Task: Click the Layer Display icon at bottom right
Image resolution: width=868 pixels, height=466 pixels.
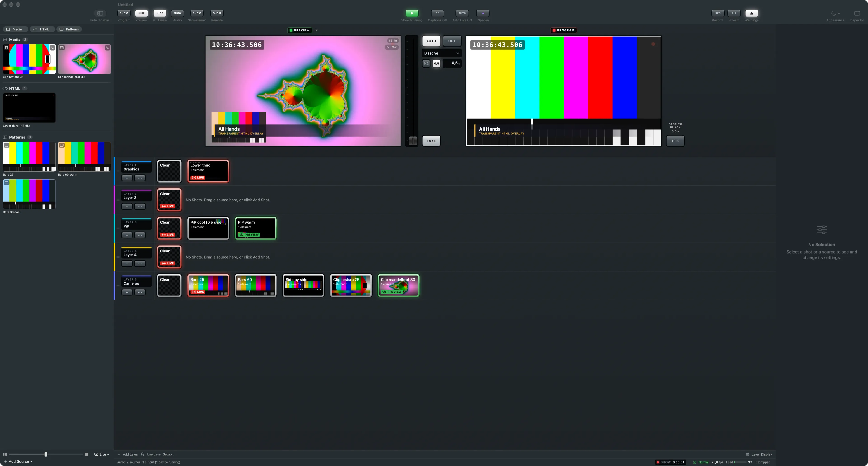Action: [x=747, y=454]
